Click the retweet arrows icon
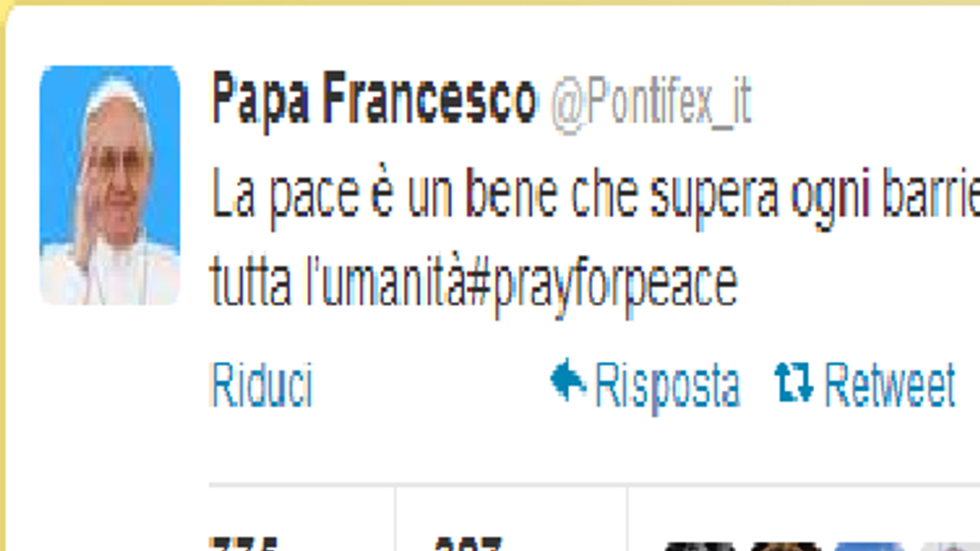This screenshot has height=551, width=980. 794,383
